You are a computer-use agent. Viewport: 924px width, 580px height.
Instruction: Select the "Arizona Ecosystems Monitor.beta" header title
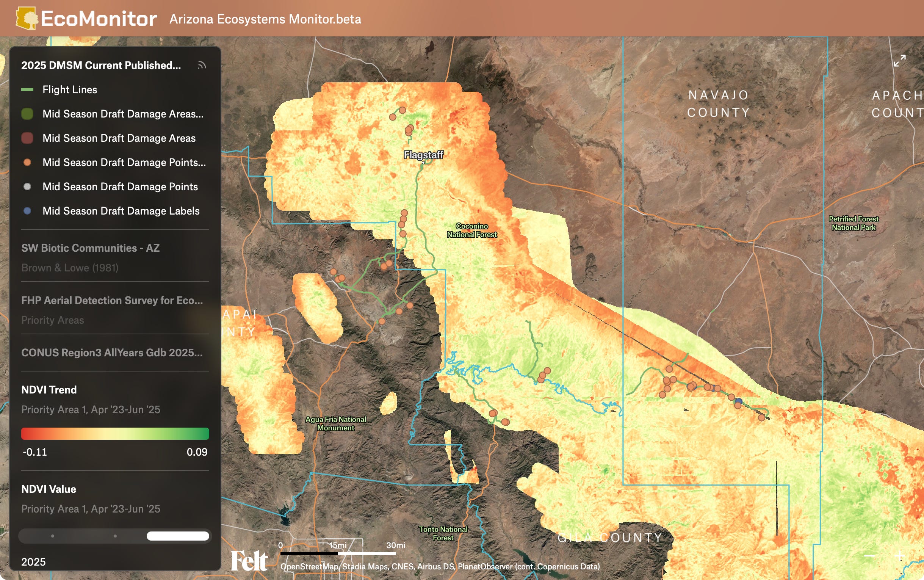265,19
